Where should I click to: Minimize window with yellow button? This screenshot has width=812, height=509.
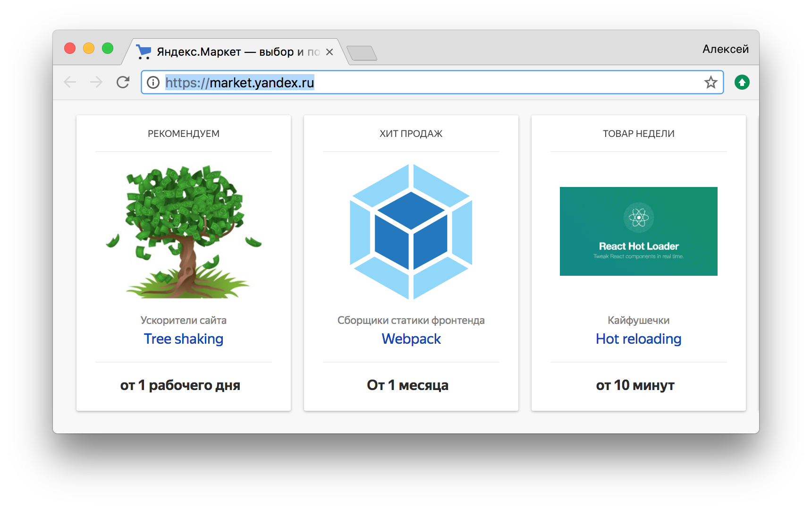coord(89,48)
